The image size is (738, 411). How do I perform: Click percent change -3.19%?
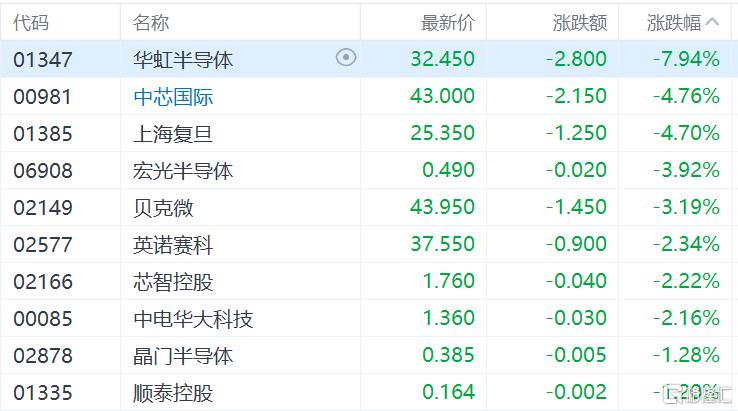click(686, 207)
